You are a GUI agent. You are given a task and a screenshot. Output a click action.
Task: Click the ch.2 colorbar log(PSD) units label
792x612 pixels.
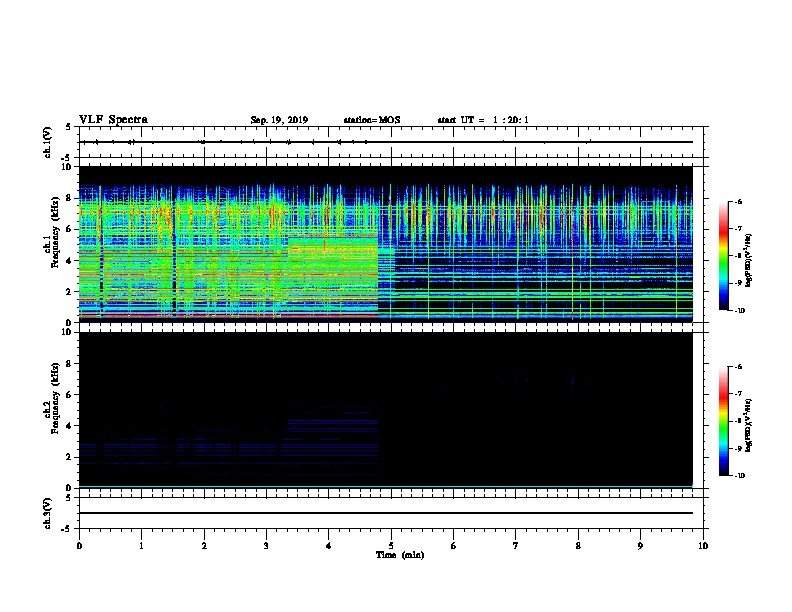coord(749,425)
